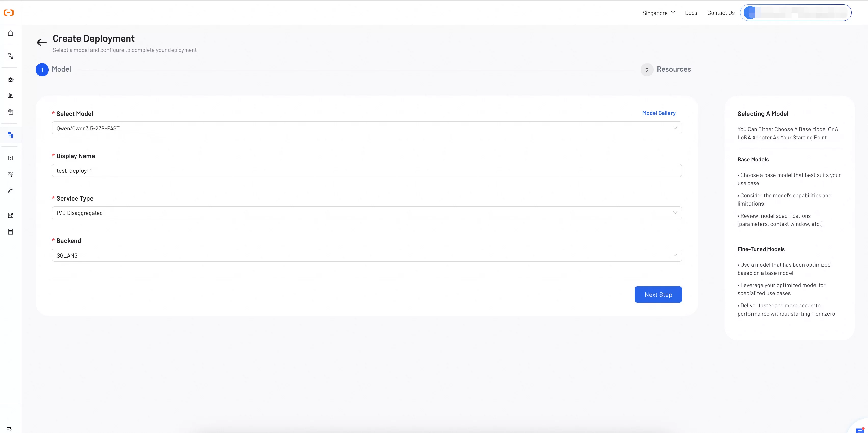The image size is (868, 433).
Task: Go back with the left arrow
Action: (42, 43)
